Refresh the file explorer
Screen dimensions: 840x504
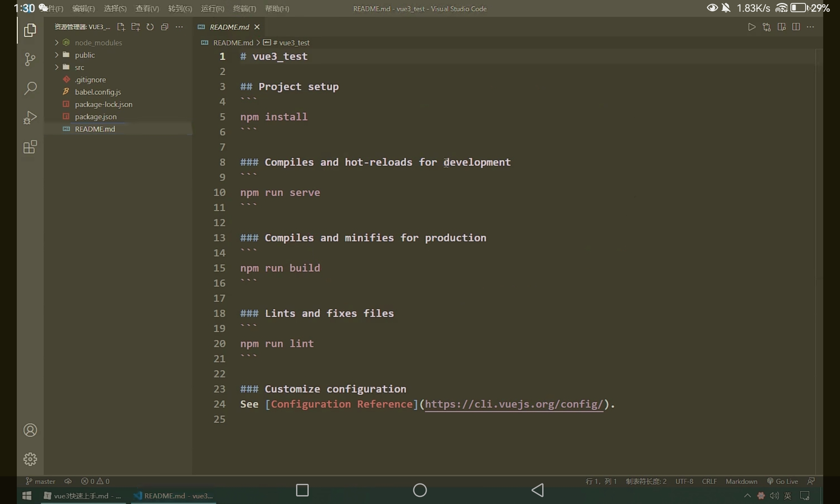coord(150,27)
